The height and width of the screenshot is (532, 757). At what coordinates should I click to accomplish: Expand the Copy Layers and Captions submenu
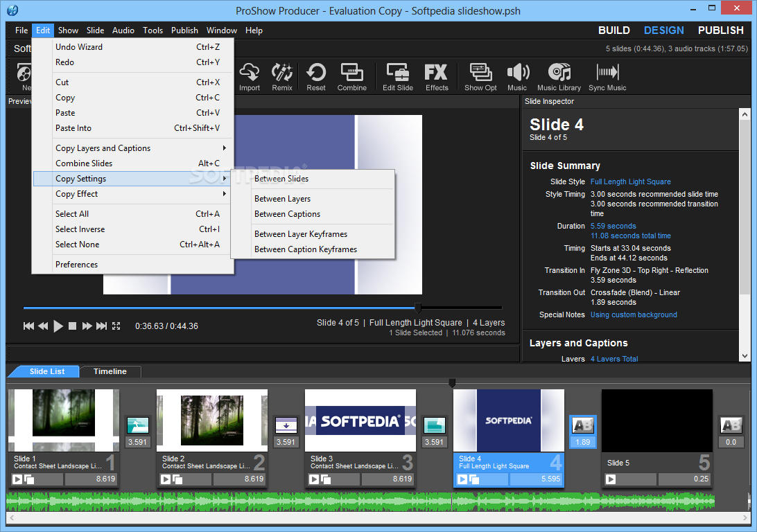(133, 148)
